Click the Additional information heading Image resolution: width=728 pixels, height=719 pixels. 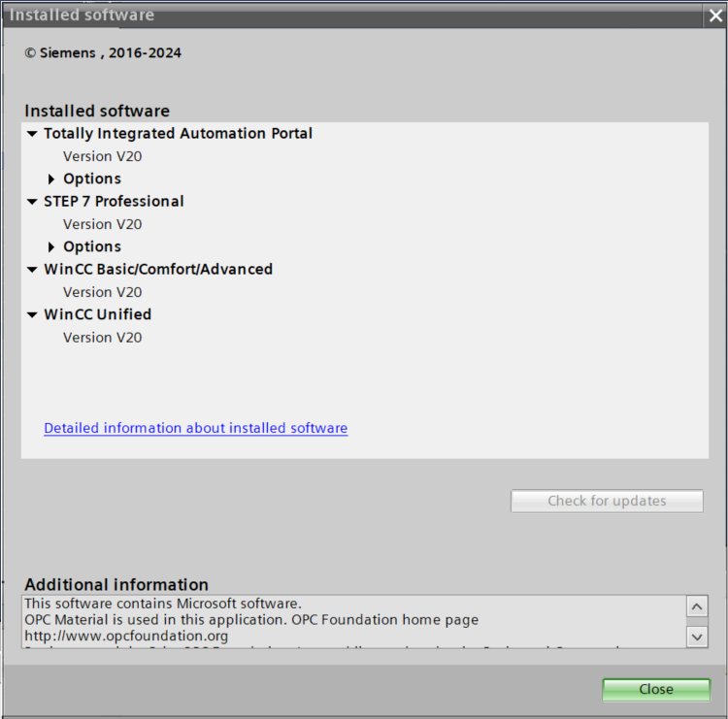click(x=116, y=584)
